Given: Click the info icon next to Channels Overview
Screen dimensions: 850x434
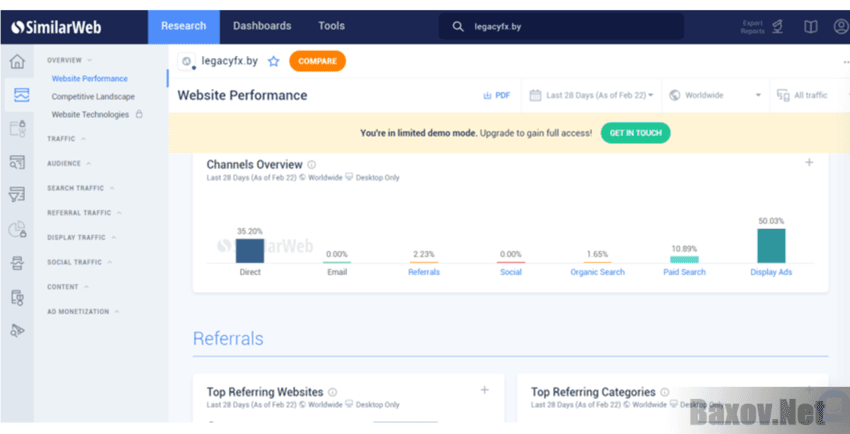Looking at the screenshot, I should 312,165.
